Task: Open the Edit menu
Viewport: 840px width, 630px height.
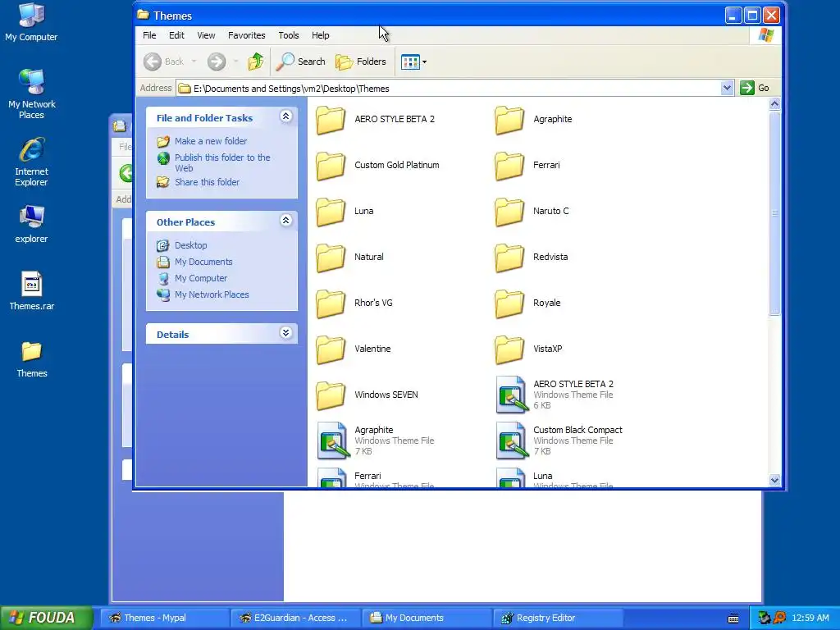Action: [x=176, y=35]
